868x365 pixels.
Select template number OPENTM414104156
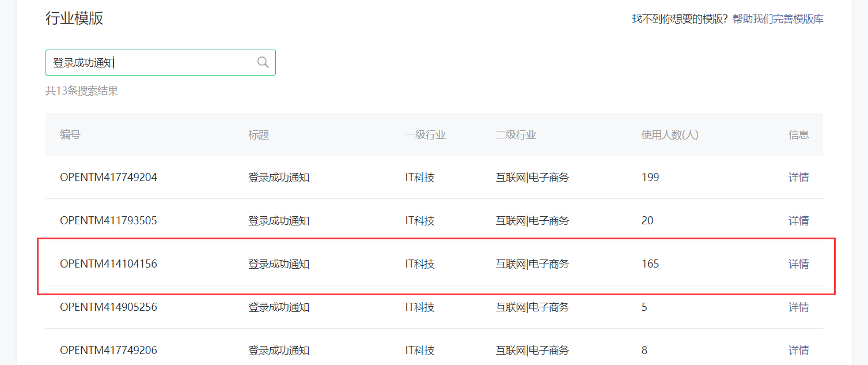coord(108,264)
